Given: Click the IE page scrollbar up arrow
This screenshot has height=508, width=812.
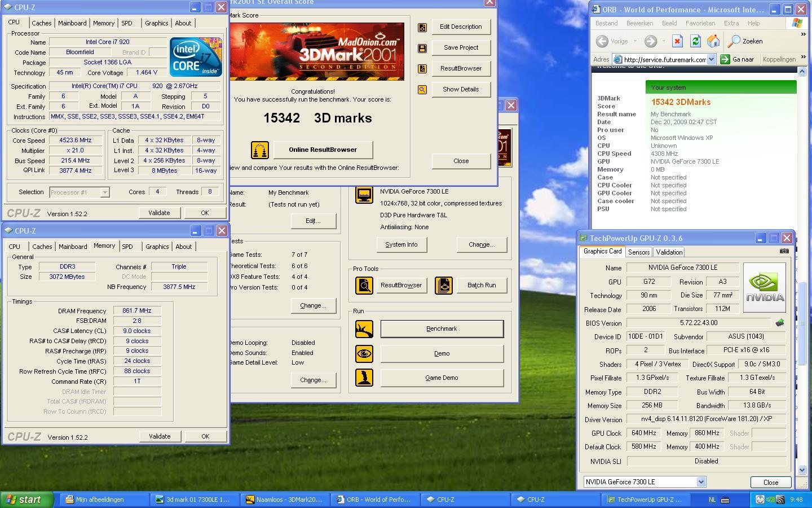Looking at the screenshot, I should (x=802, y=71).
